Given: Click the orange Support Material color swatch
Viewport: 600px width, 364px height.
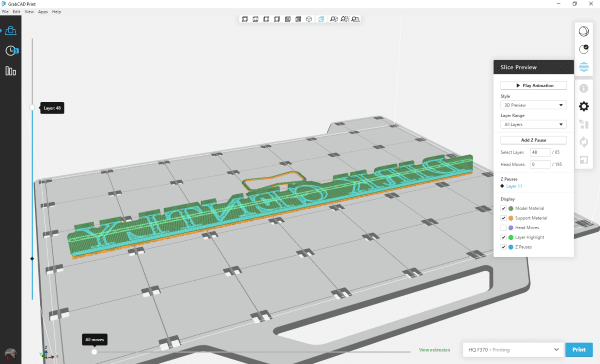Looking at the screenshot, I should click(x=511, y=218).
